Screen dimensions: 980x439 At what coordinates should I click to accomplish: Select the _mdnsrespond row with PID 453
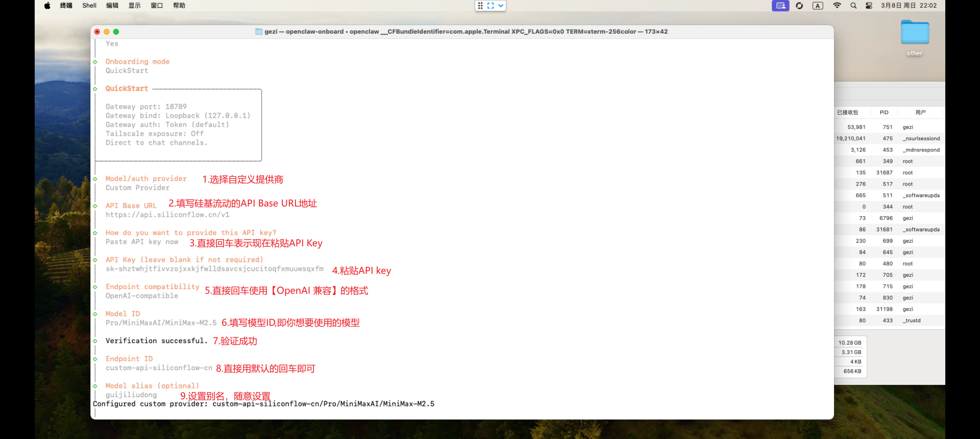click(x=889, y=150)
